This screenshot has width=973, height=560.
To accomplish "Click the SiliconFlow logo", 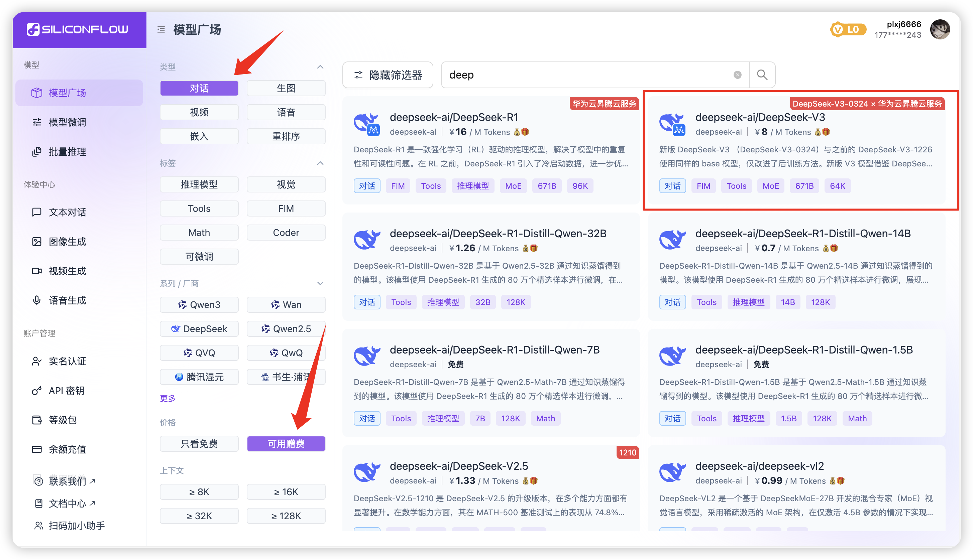I will 78,30.
